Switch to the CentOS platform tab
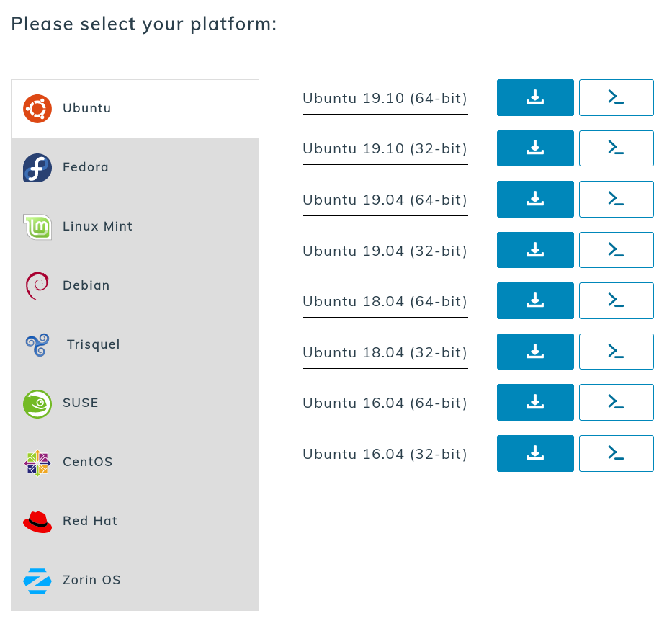 [x=135, y=463]
